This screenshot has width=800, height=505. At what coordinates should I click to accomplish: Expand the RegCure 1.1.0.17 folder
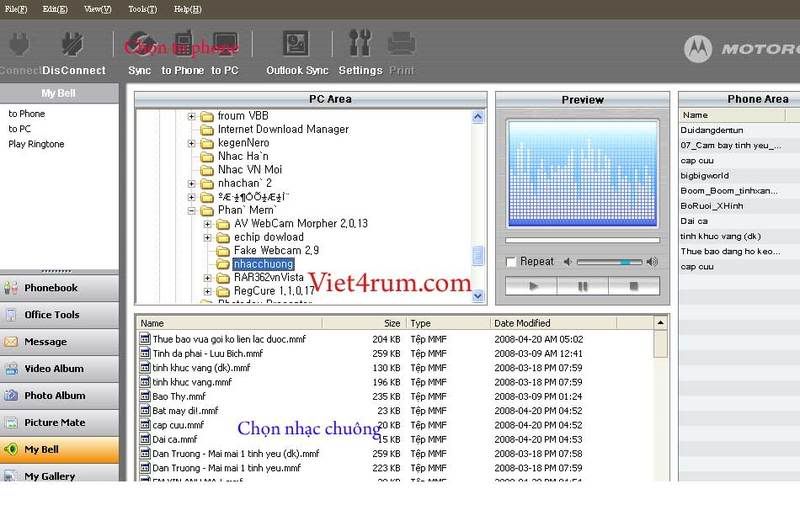point(208,291)
